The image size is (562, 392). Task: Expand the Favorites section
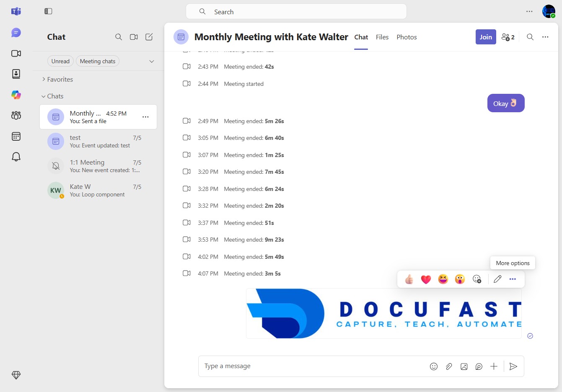[x=57, y=79]
